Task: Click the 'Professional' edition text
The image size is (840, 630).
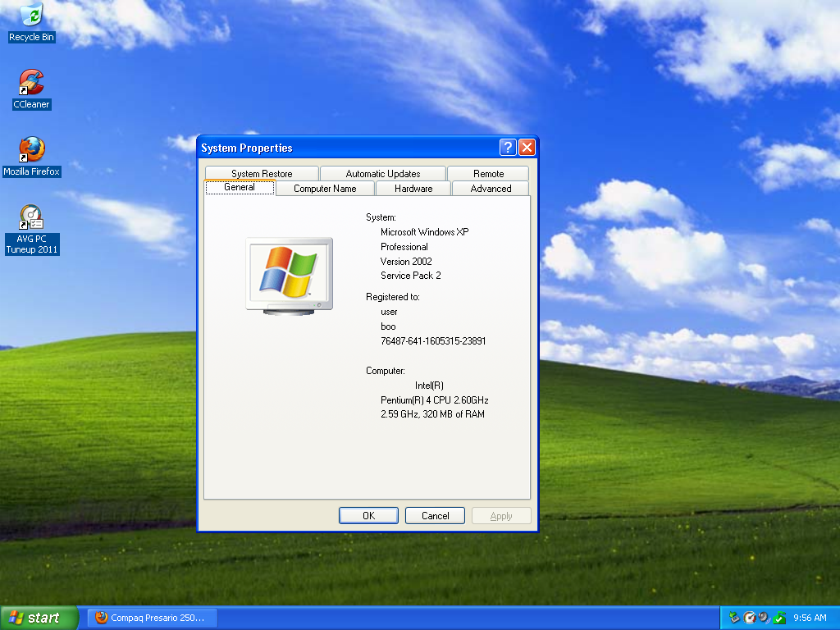Action: 404,247
